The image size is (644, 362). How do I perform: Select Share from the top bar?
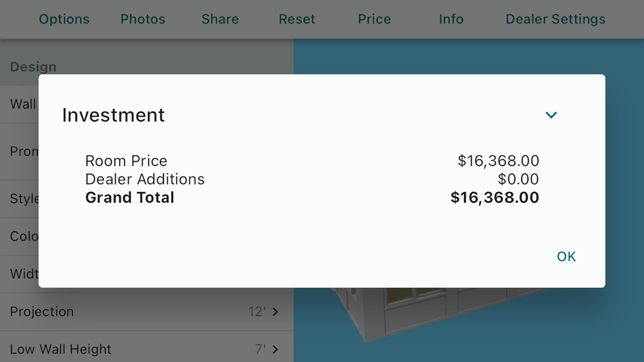point(220,19)
